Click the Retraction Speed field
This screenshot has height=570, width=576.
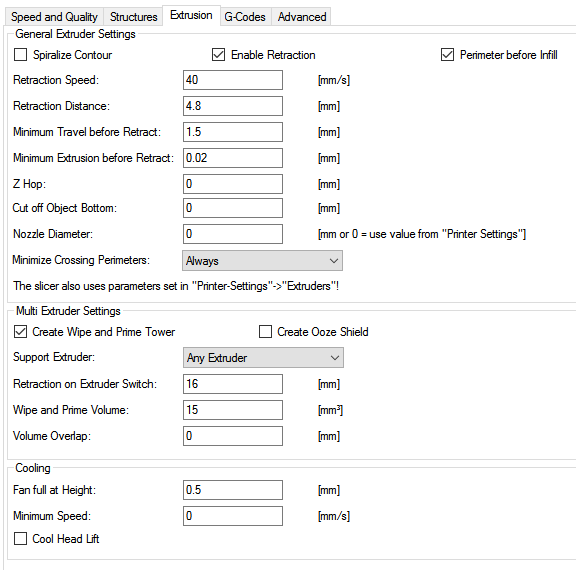coord(233,80)
